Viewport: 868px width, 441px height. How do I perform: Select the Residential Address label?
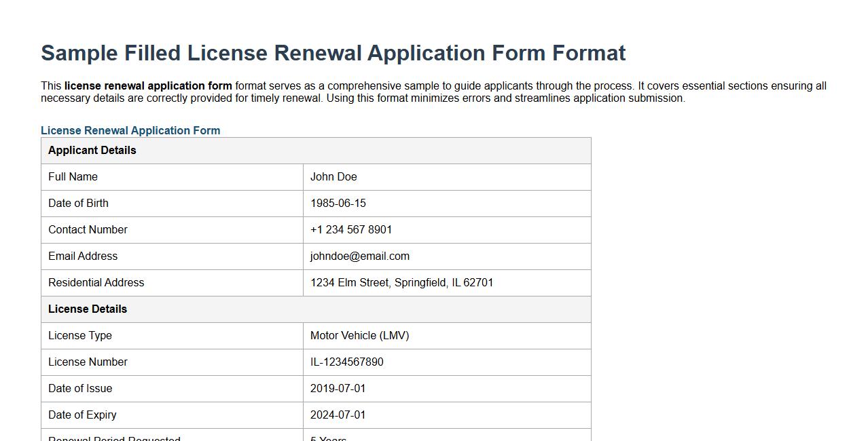click(96, 282)
